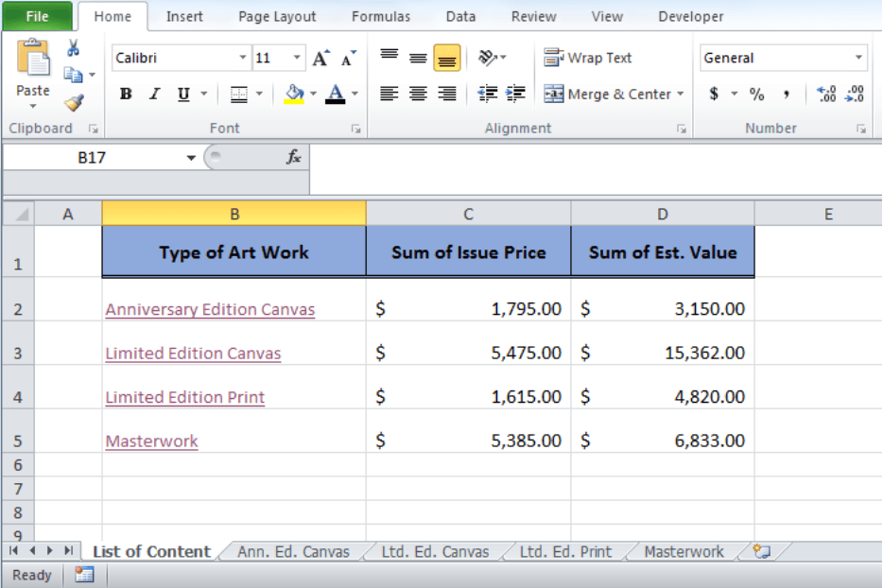This screenshot has width=883, height=588.
Task: Click the Insert Function fx icon
Action: click(x=293, y=157)
